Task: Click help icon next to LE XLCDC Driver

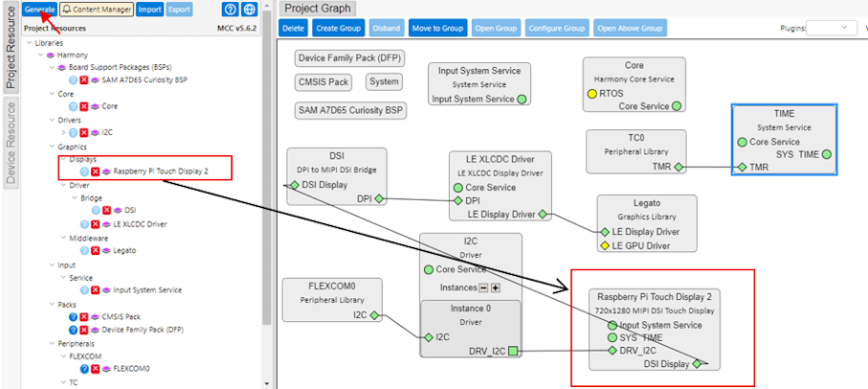Action: tap(84, 223)
